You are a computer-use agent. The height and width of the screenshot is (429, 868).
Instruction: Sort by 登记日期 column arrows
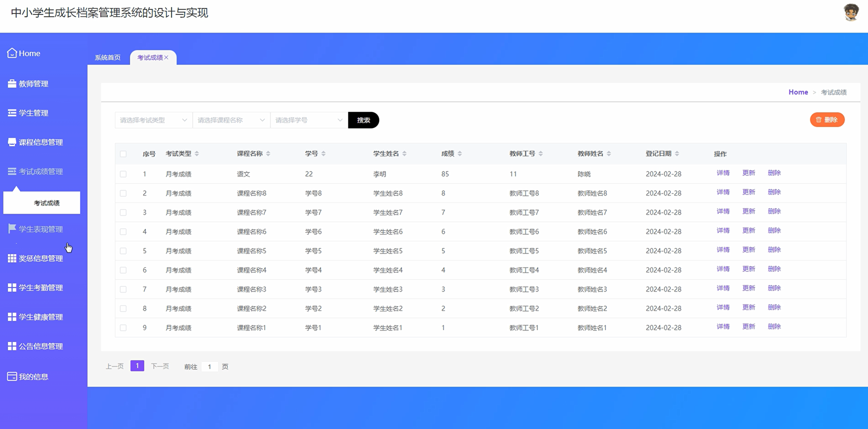[x=677, y=154]
